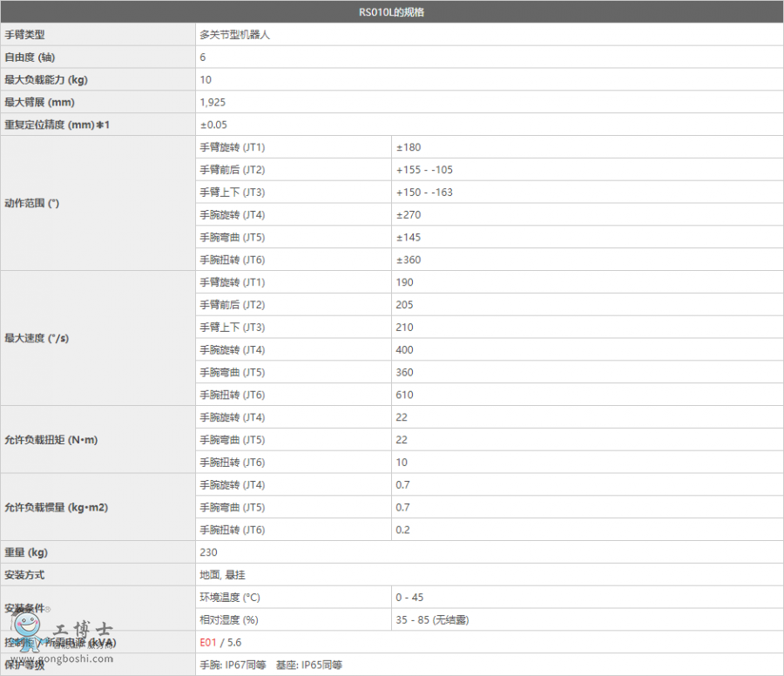This screenshot has height=676, width=784.
Task: Select the 最大负载能力 (kg) label
Action: point(46,80)
